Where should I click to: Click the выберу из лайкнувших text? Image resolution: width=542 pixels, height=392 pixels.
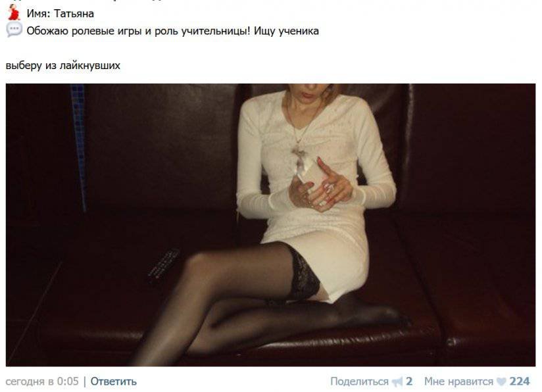coord(63,65)
